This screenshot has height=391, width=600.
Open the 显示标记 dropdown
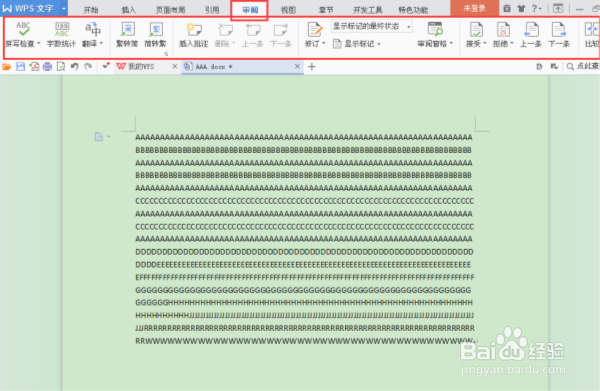(357, 44)
